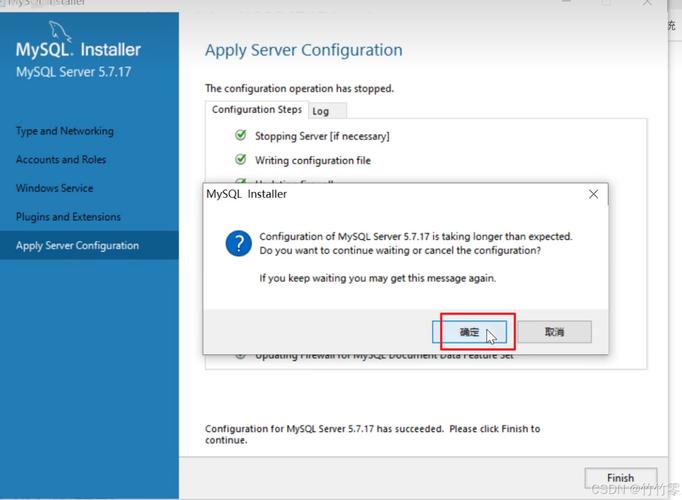This screenshot has height=500, width=682.
Task: Click the checkmark next to Writing configuration file
Action: 240,159
